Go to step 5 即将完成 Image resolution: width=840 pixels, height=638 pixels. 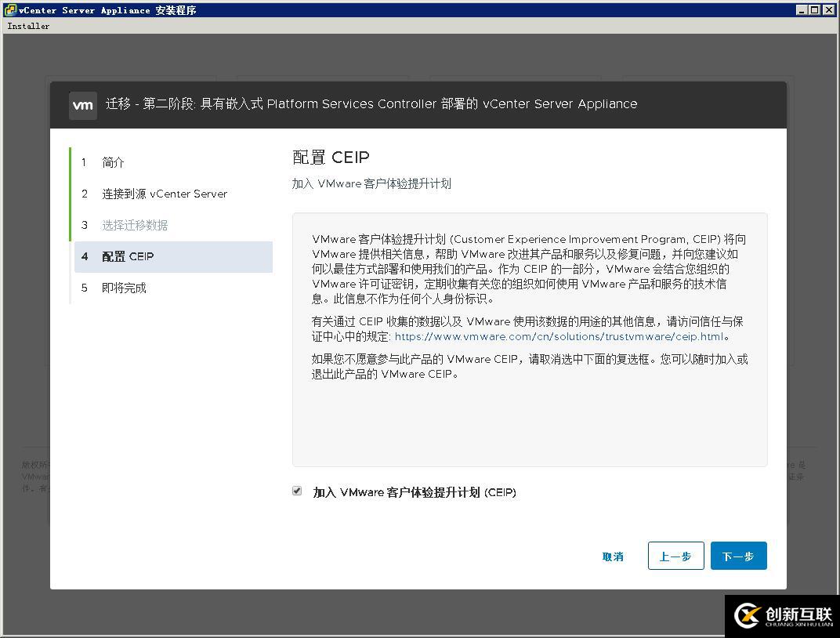(124, 288)
